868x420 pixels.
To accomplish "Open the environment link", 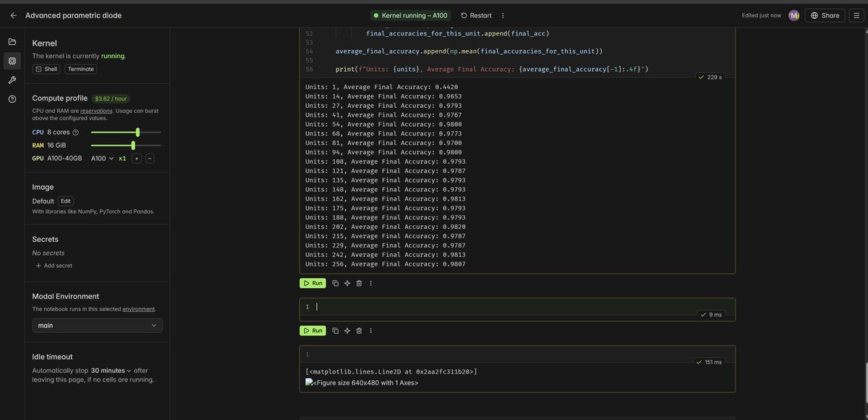I will (x=138, y=308).
